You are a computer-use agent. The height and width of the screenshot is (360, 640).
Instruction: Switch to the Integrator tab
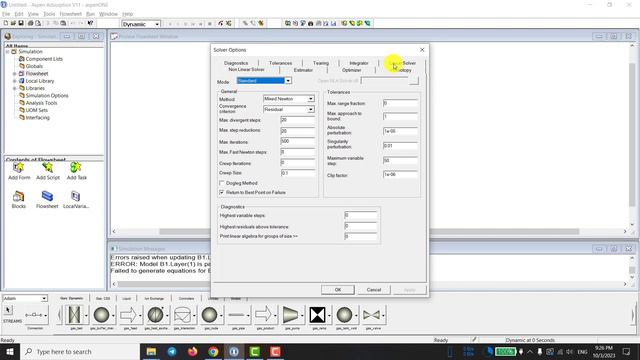tap(359, 63)
